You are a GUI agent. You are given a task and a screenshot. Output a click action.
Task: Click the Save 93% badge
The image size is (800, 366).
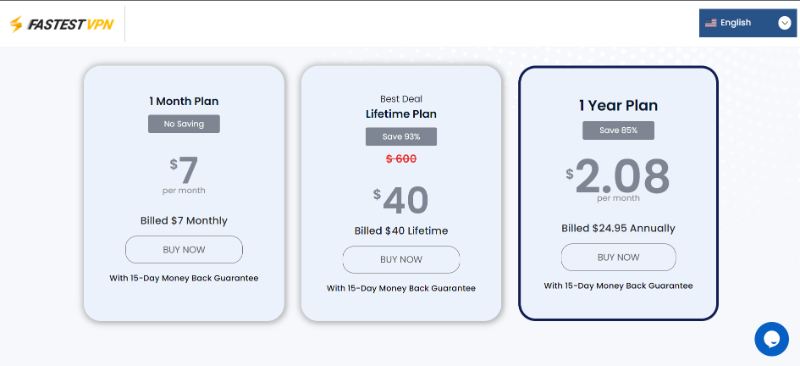click(x=401, y=137)
